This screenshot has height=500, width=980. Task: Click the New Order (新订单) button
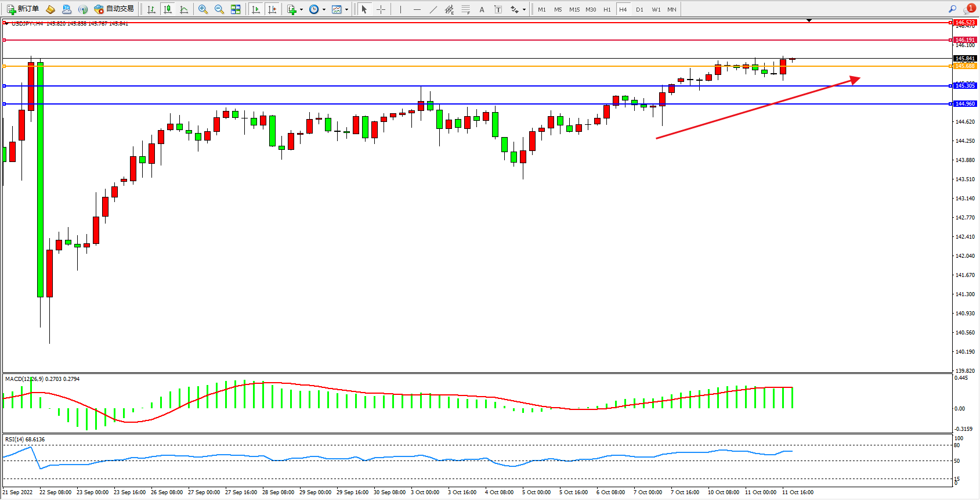(23, 9)
